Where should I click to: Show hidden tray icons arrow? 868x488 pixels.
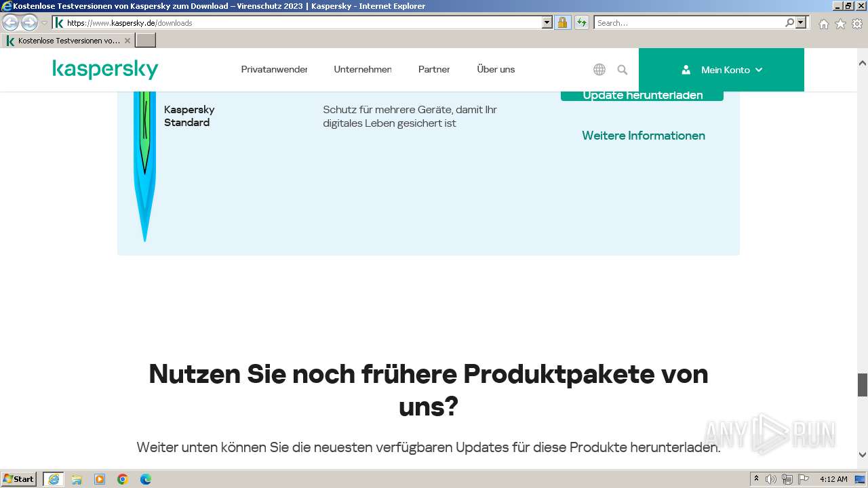[756, 479]
